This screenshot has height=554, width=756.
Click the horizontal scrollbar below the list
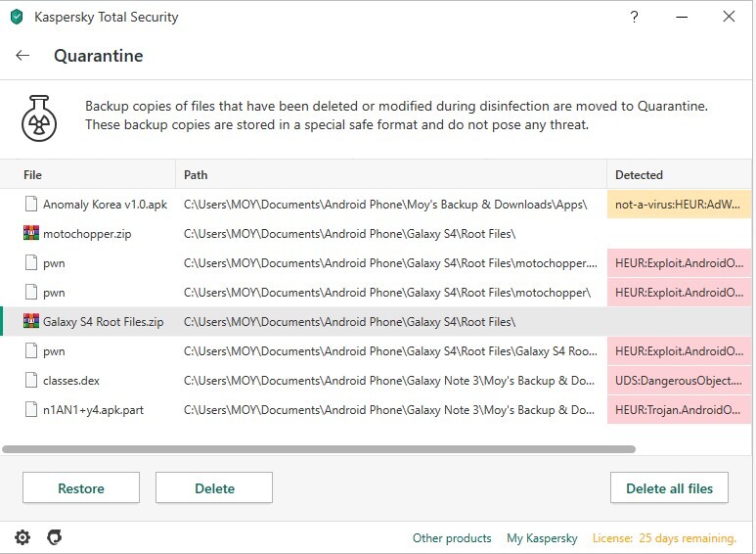click(x=319, y=449)
